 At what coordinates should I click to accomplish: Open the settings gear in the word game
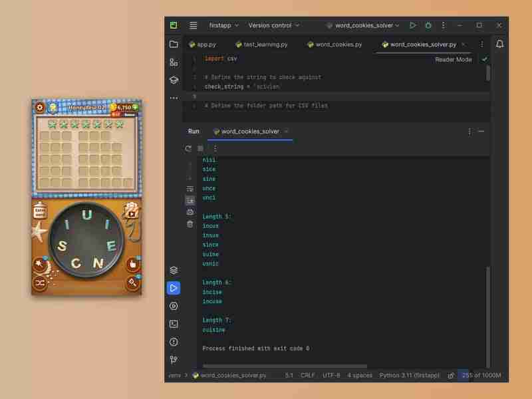(39, 108)
